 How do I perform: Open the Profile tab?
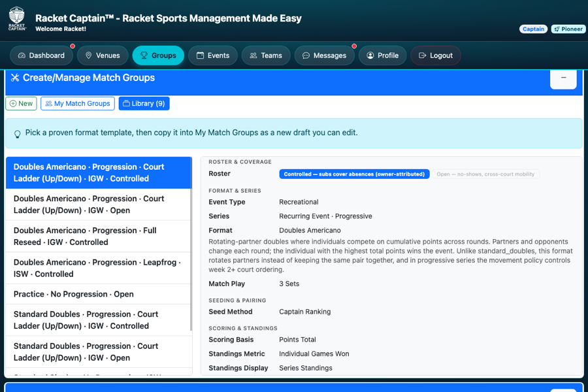click(382, 56)
